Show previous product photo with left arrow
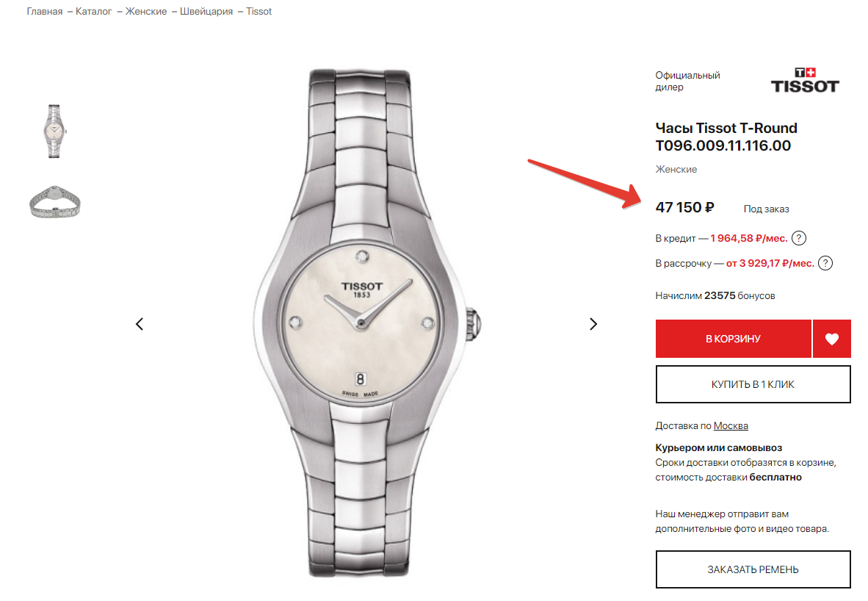This screenshot has width=868, height=601. coord(140,324)
